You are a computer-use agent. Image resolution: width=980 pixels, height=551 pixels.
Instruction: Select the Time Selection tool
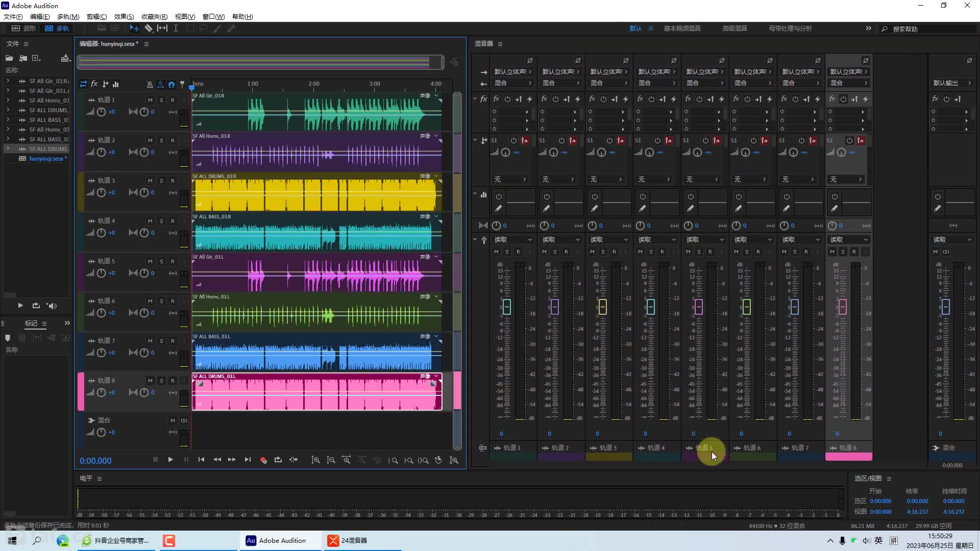point(176,29)
